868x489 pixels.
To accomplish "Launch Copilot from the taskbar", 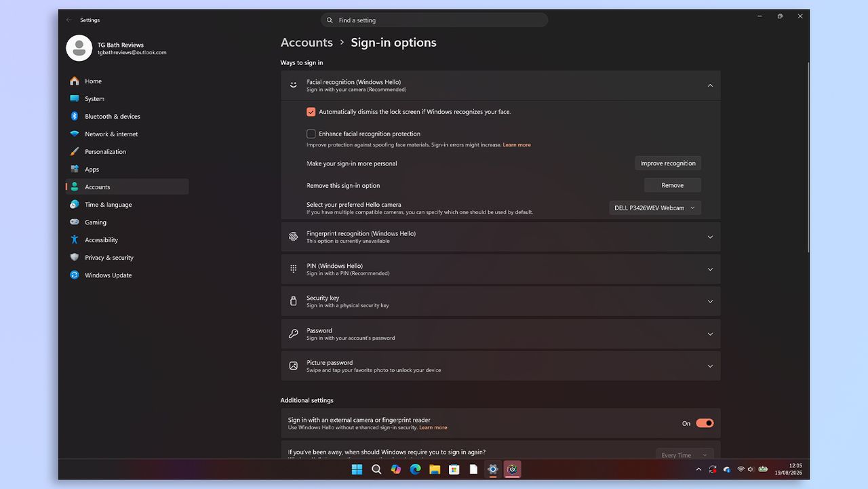I will [x=396, y=469].
